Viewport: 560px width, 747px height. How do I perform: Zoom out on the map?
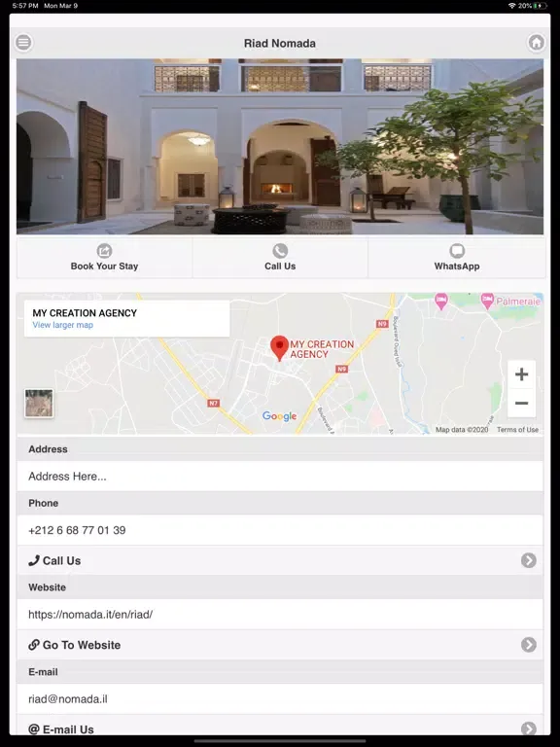521,403
